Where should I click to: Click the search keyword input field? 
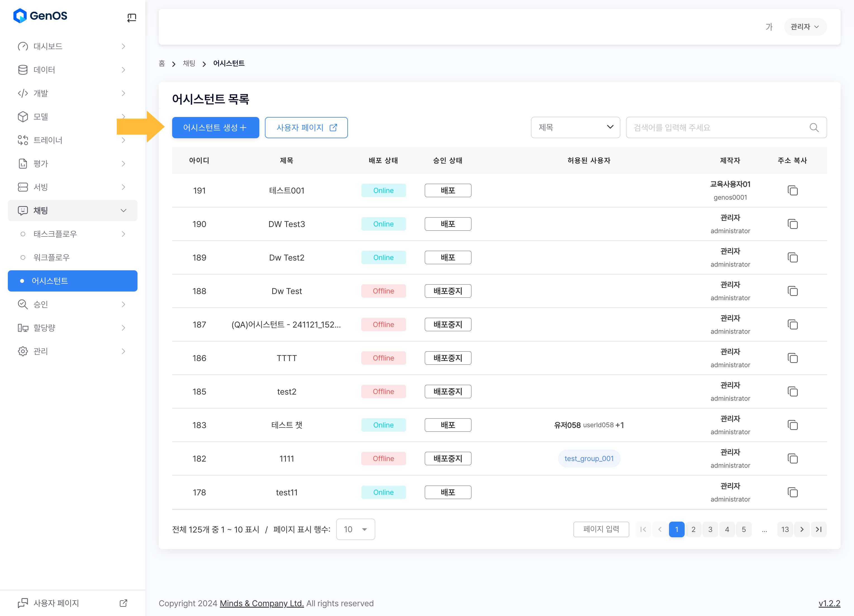click(715, 128)
